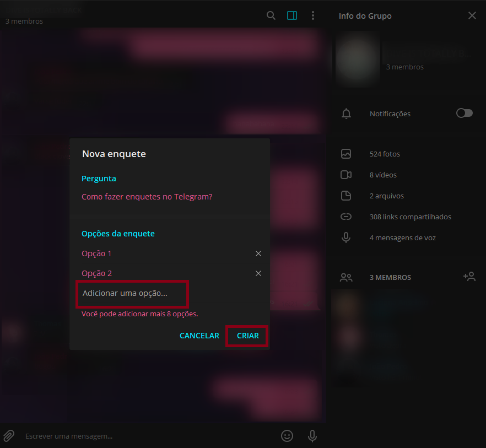
Task: Open the three-dot chat menu
Action: (313, 15)
